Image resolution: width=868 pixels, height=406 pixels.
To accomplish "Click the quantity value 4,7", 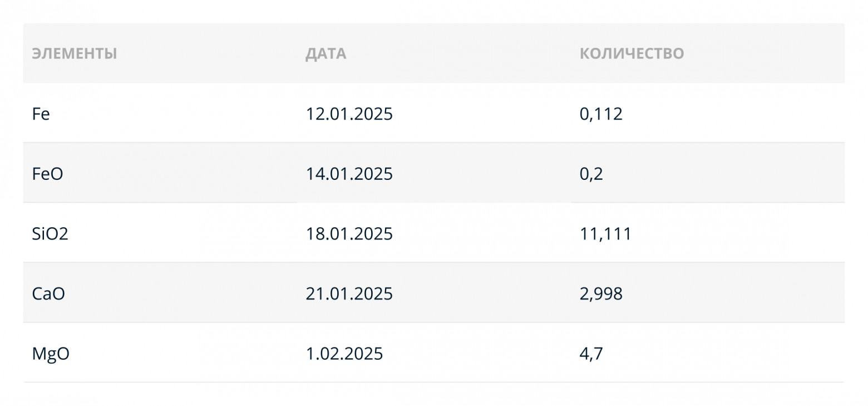I will [591, 354].
